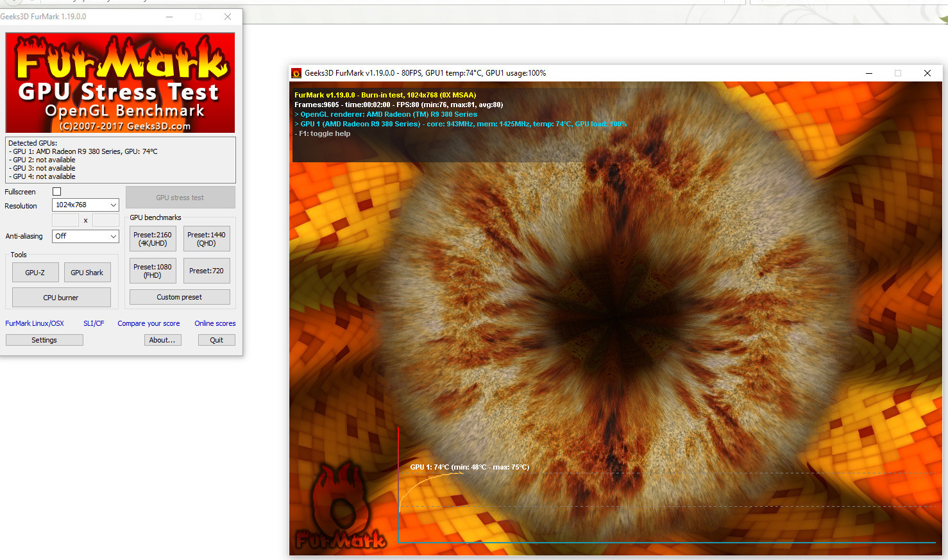Open the Settings button
Image resolution: width=948 pixels, height=560 pixels.
pyautogui.click(x=44, y=340)
